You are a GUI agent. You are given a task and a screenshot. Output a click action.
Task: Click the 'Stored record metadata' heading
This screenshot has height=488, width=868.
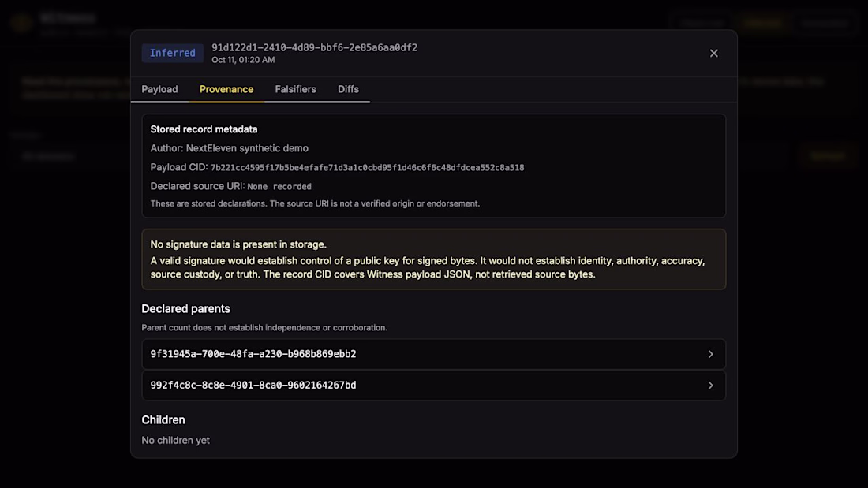204,129
